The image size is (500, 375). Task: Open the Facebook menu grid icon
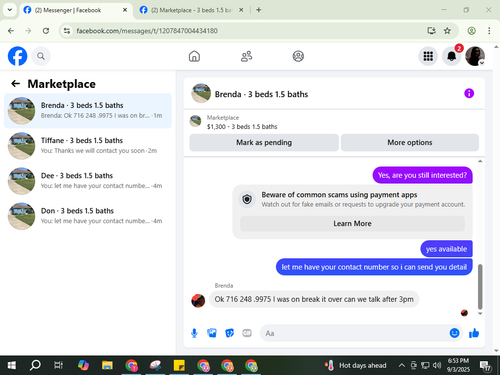428,56
